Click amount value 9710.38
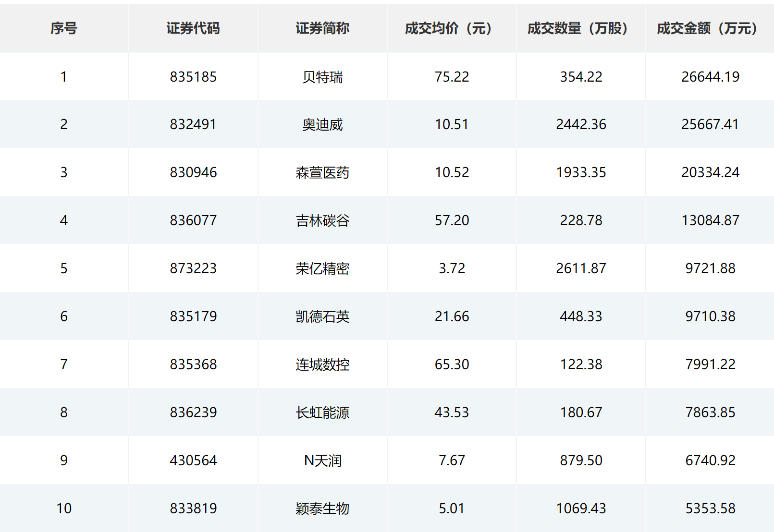The image size is (774, 532). (710, 316)
